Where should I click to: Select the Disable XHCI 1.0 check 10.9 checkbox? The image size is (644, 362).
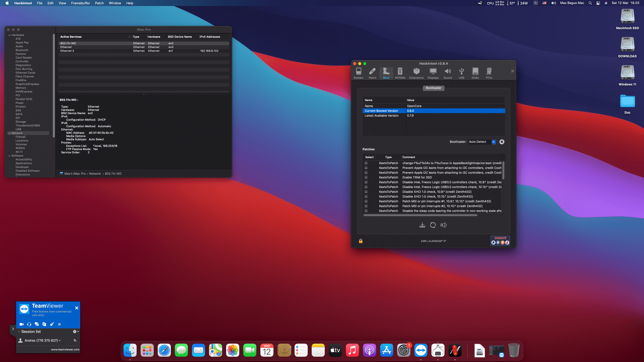coord(366,192)
